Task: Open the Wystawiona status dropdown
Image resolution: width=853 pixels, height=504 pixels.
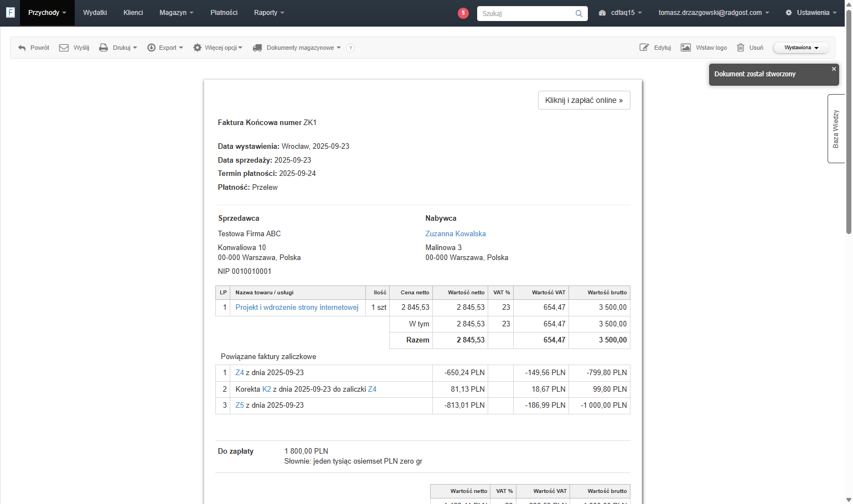Action: (x=801, y=48)
